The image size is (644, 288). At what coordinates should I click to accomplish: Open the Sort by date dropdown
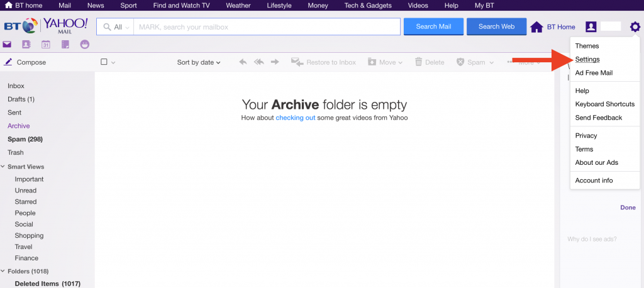point(199,62)
